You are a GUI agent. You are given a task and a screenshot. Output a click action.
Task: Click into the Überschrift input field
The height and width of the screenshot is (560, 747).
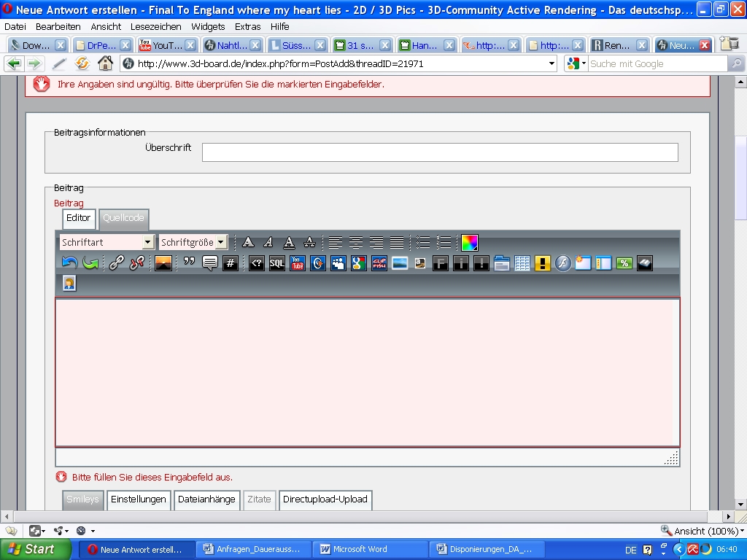[440, 152]
